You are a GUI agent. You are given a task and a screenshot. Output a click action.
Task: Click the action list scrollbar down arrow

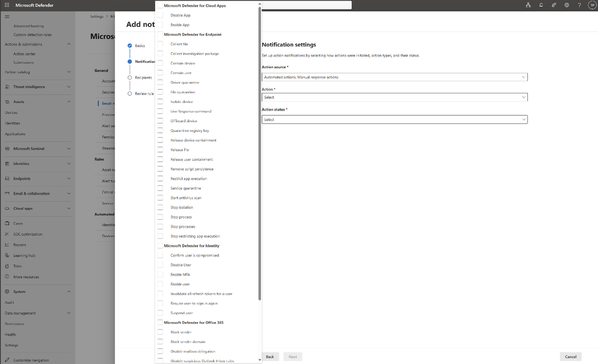(x=260, y=360)
